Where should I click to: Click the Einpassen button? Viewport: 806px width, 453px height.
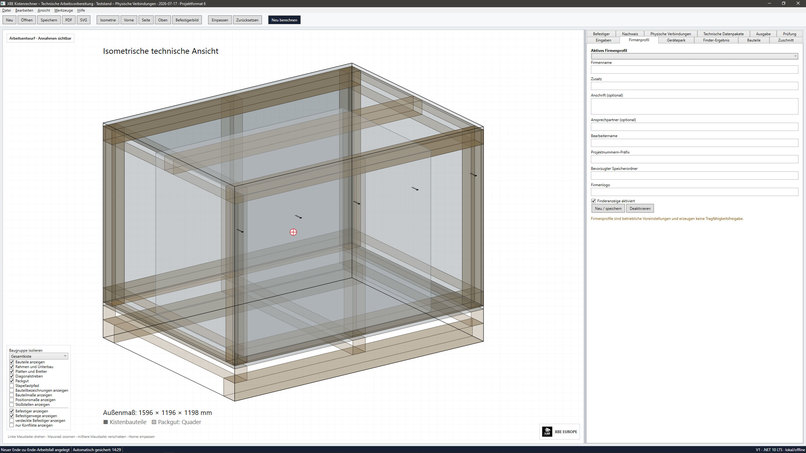pyautogui.click(x=219, y=20)
